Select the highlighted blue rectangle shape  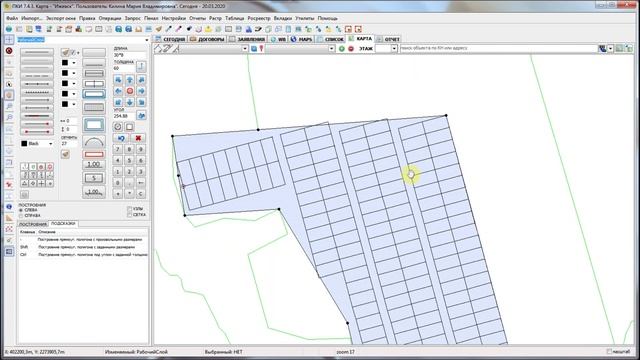tap(94, 94)
